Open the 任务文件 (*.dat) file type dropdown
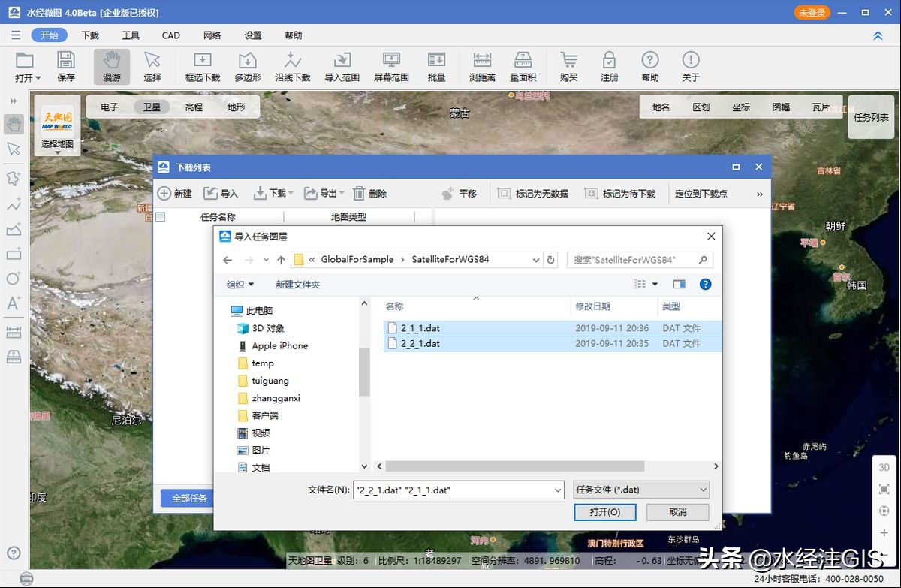901x588 pixels. (x=641, y=490)
